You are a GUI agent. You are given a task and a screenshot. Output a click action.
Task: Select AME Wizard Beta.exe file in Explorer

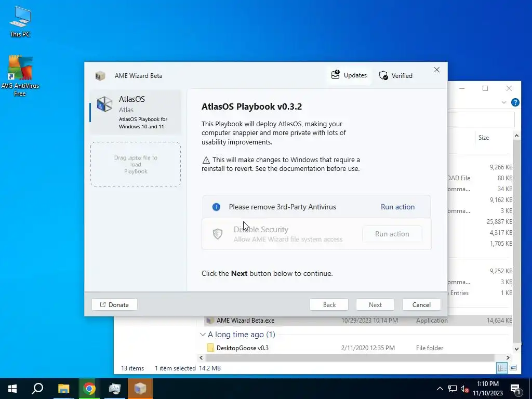tap(358, 320)
